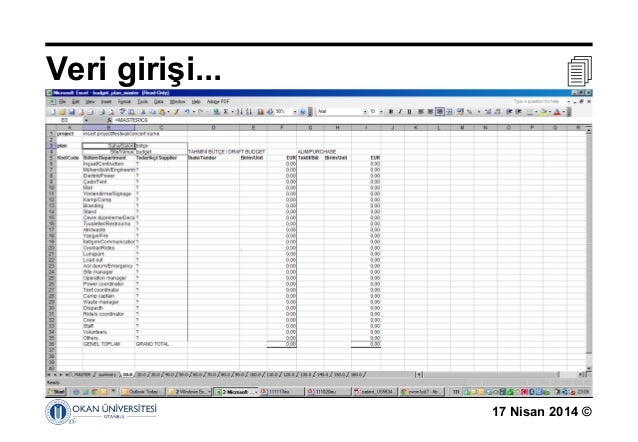The height and width of the screenshot is (442, 638).
Task: Click the Sort Ascending icon
Action: click(x=239, y=112)
